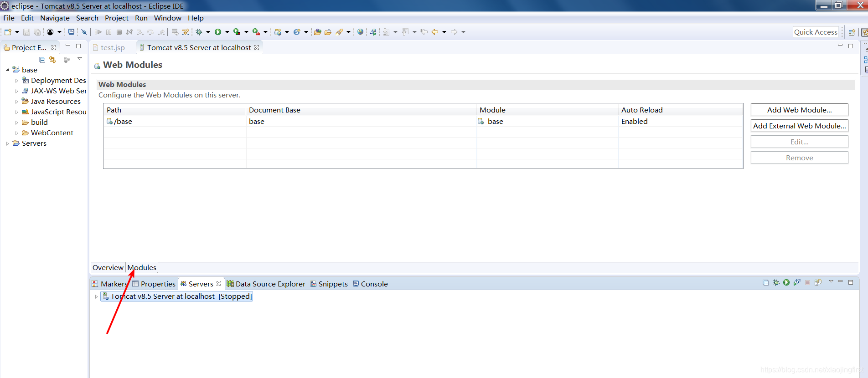Minimize the Servers view panel
This screenshot has width=868, height=378.
[840, 282]
